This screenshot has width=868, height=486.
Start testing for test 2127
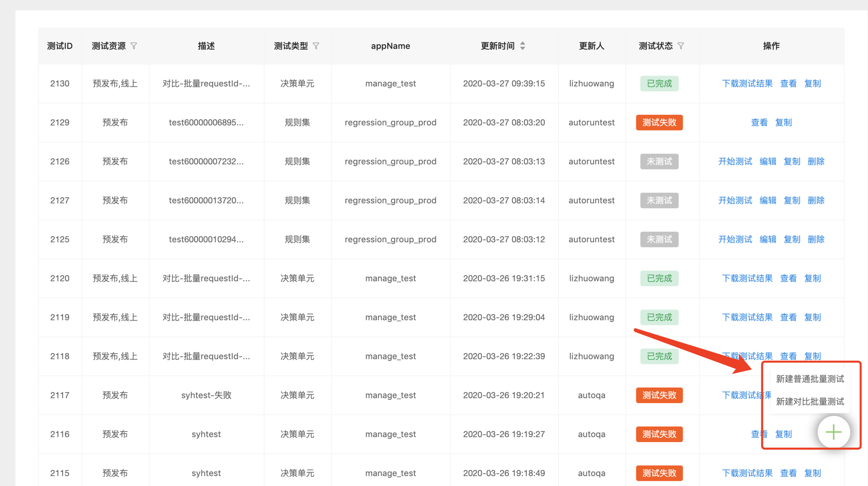point(735,200)
